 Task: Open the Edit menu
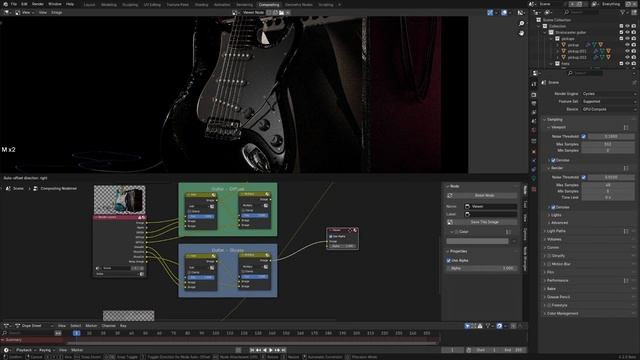pyautogui.click(x=24, y=4)
